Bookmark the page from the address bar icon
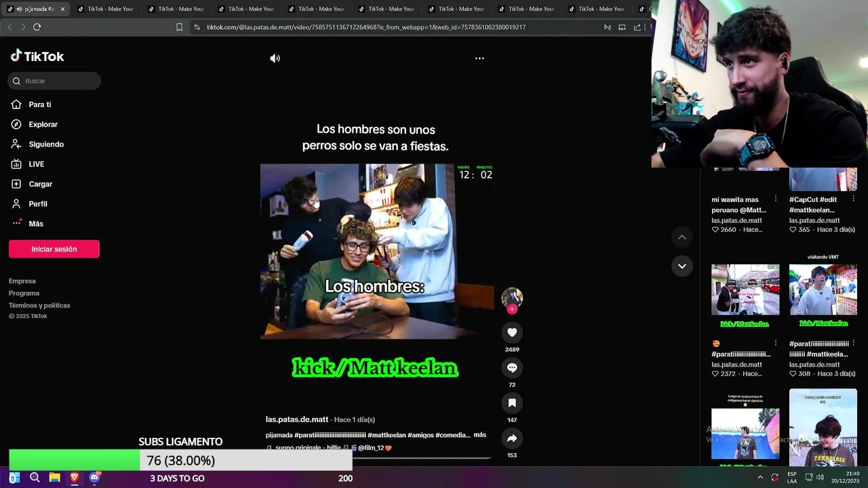868x488 pixels. click(x=179, y=27)
